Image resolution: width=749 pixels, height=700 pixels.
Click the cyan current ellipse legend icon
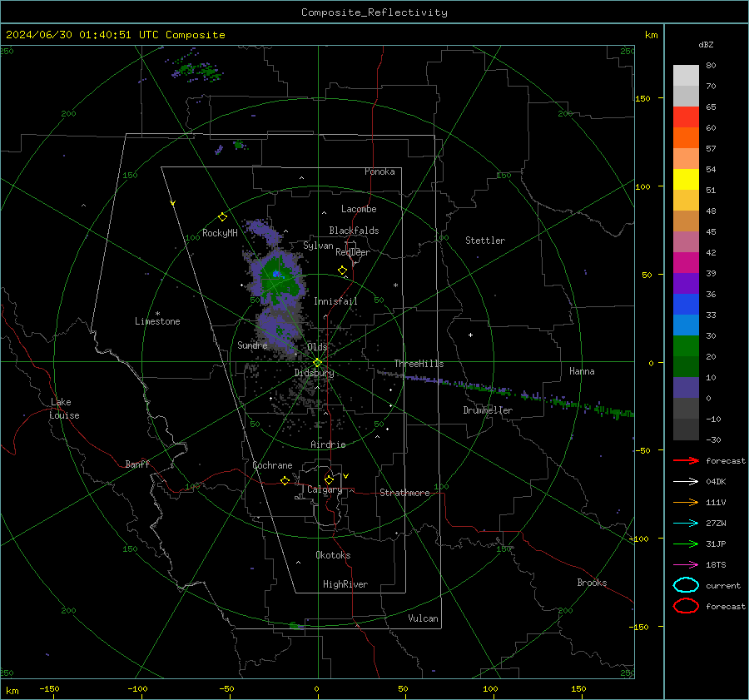click(x=686, y=585)
